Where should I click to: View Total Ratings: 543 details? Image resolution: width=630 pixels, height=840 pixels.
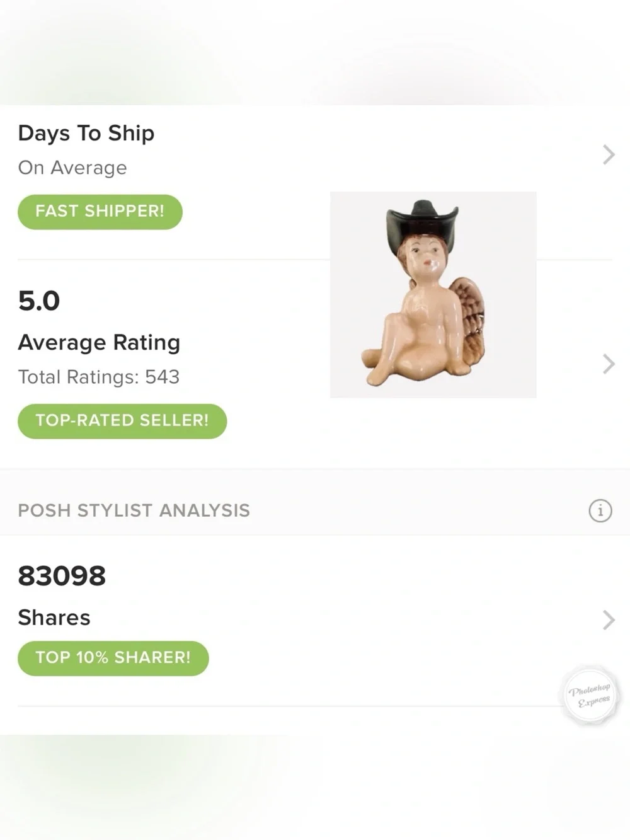[99, 377]
